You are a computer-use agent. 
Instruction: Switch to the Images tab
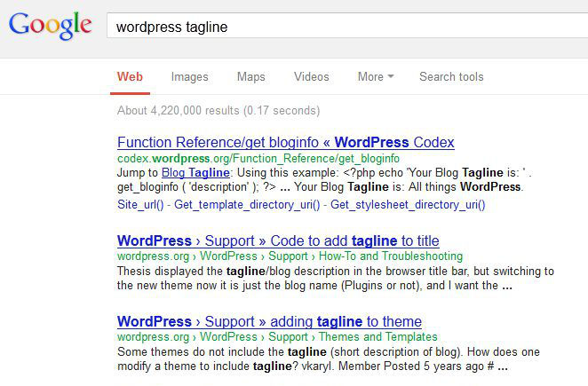click(190, 76)
